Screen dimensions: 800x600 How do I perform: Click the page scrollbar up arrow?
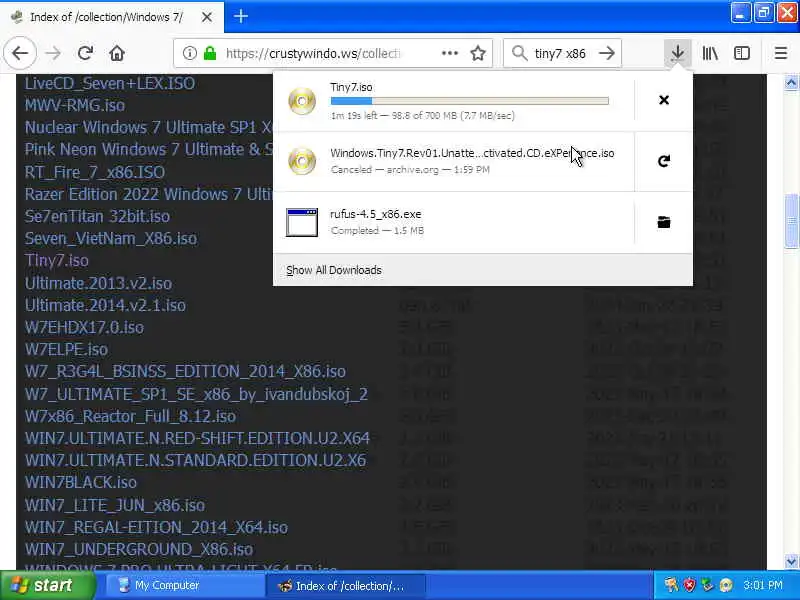click(x=791, y=83)
